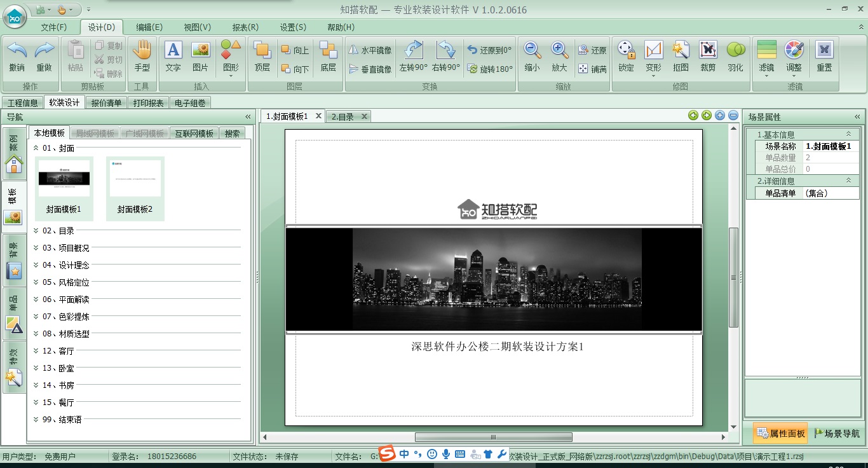Zoom in with 放大 icon
The width and height of the screenshot is (868, 468).
tap(559, 56)
